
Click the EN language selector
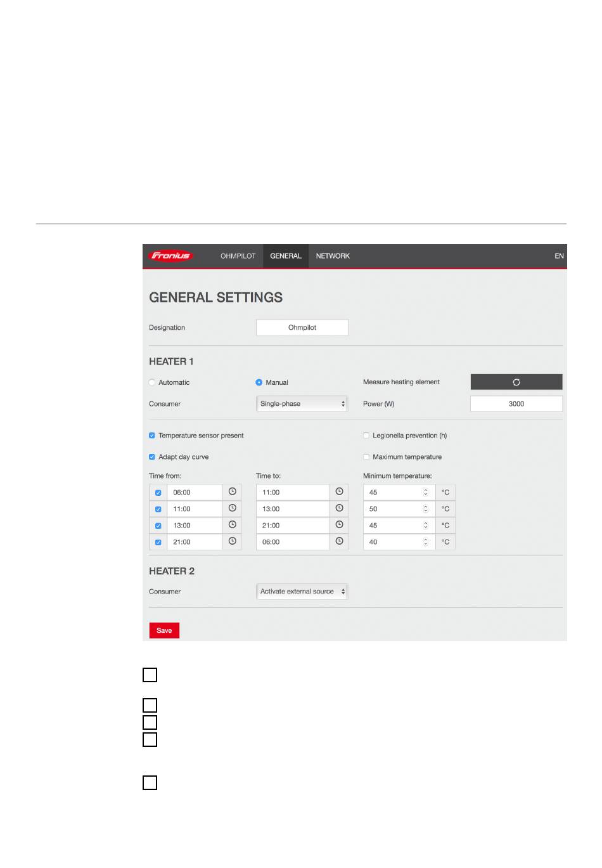coord(559,256)
